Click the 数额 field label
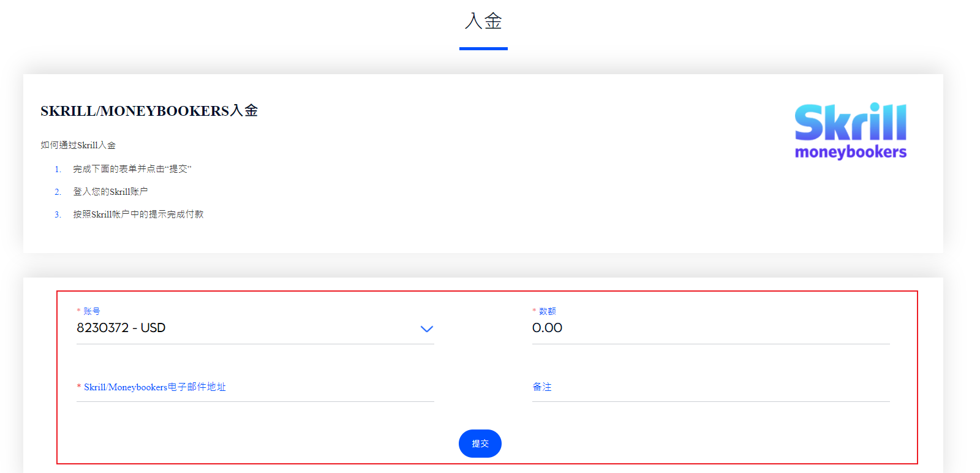980x473 pixels. 548,311
